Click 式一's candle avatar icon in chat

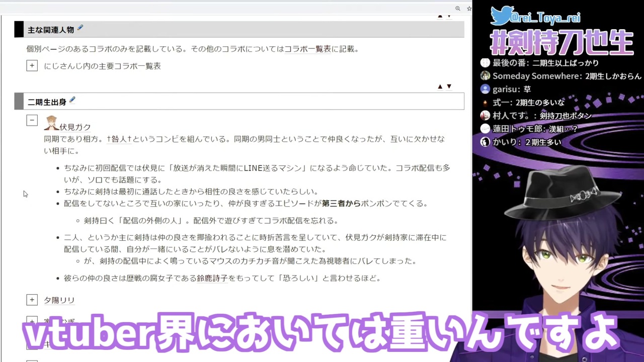coord(485,102)
